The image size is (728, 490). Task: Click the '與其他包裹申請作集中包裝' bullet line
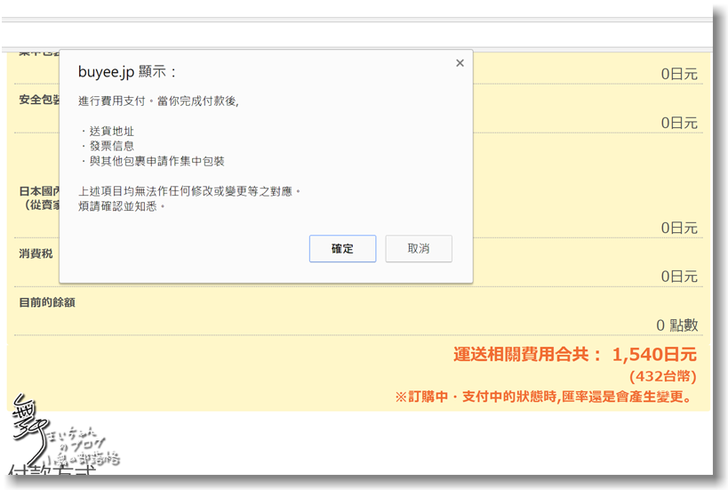coord(153,161)
